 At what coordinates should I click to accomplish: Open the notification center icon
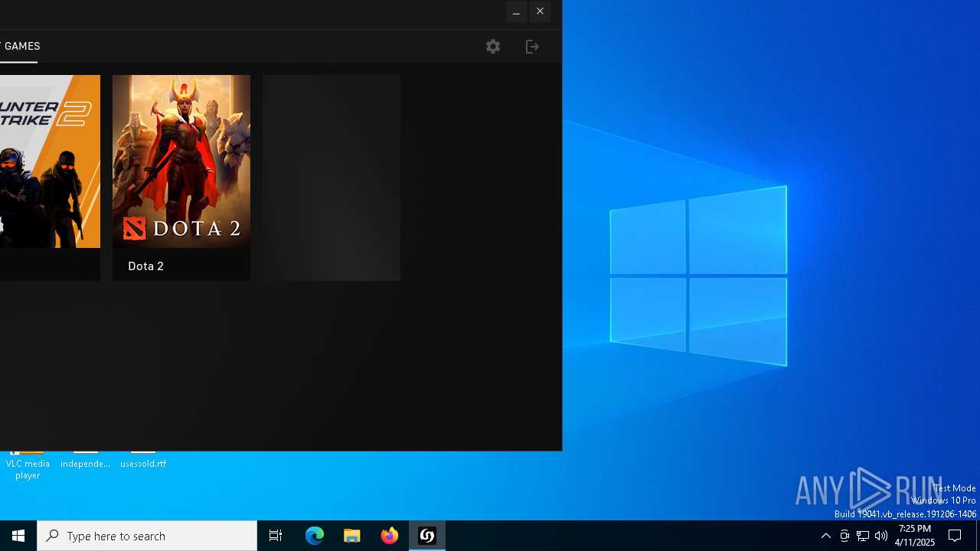(x=955, y=536)
